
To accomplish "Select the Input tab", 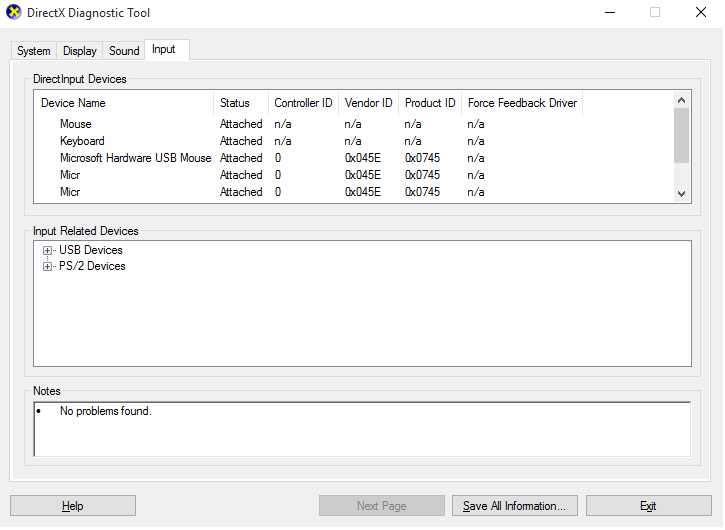I will [x=164, y=50].
